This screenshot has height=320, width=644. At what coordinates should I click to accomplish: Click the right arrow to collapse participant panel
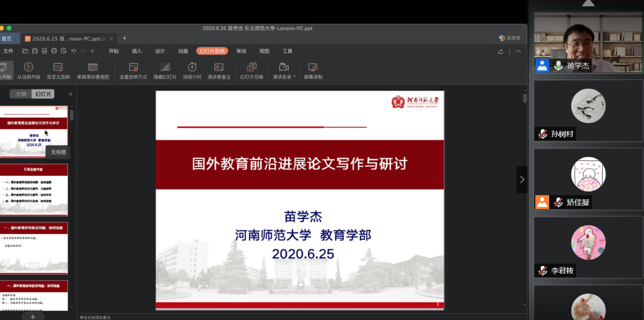[x=522, y=180]
